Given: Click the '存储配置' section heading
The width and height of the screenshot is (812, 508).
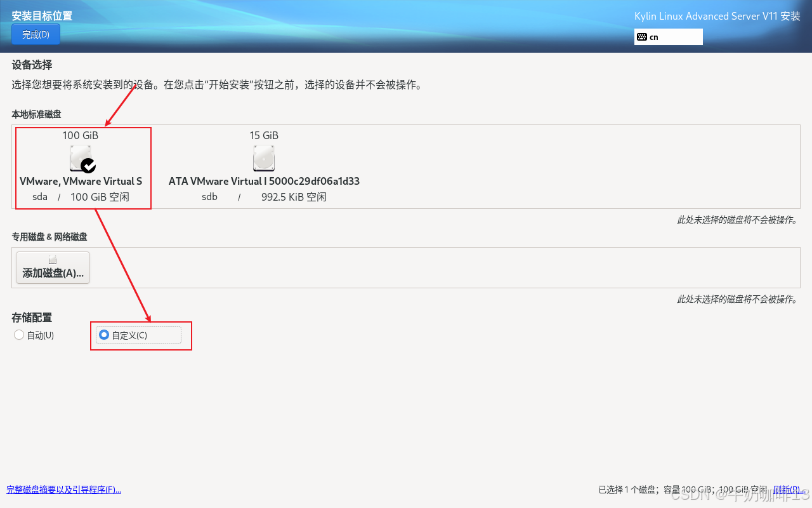Looking at the screenshot, I should 32,317.
